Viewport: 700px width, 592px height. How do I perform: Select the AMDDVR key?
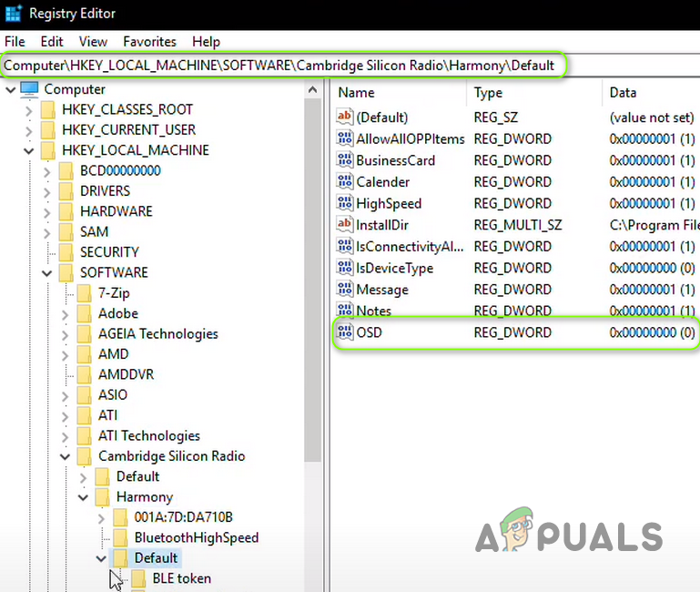point(126,374)
